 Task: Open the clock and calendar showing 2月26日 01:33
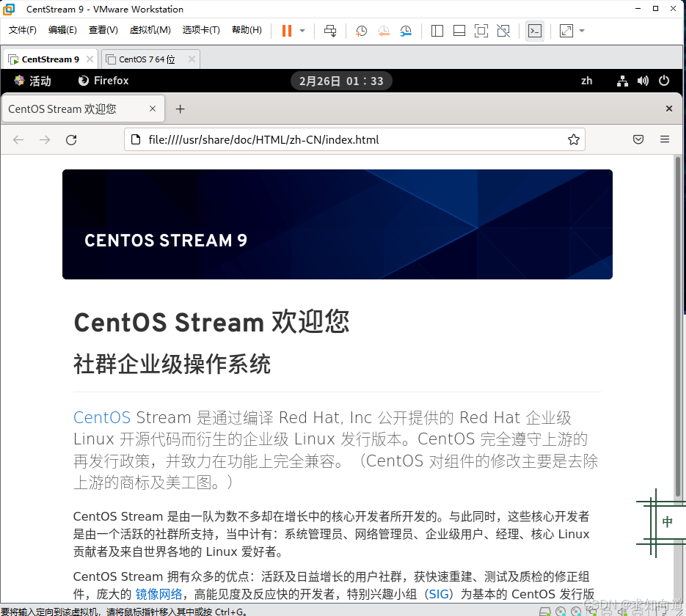point(341,81)
